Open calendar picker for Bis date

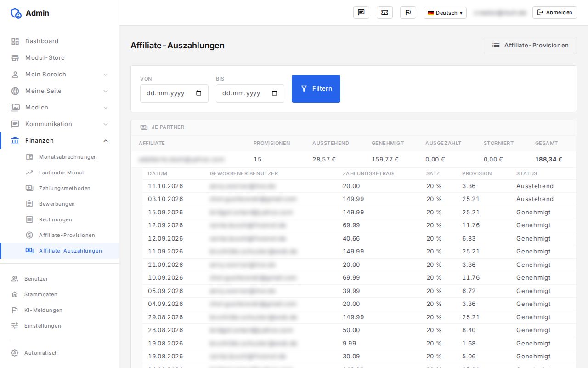click(275, 93)
